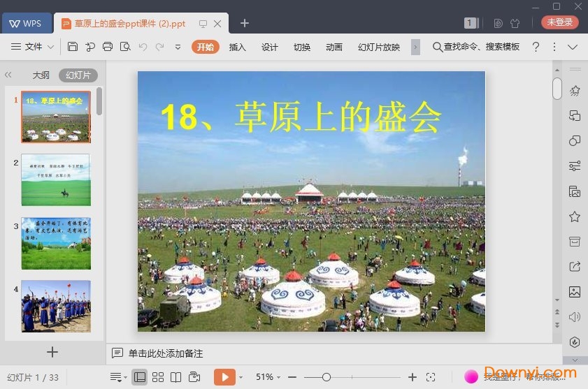This screenshot has width=588, height=389.
Task: Open the 设计 ribbon tab
Action: (270, 47)
